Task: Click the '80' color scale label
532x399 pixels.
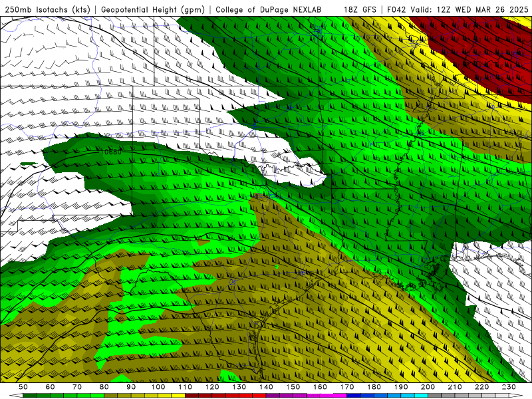Action: click(x=104, y=387)
